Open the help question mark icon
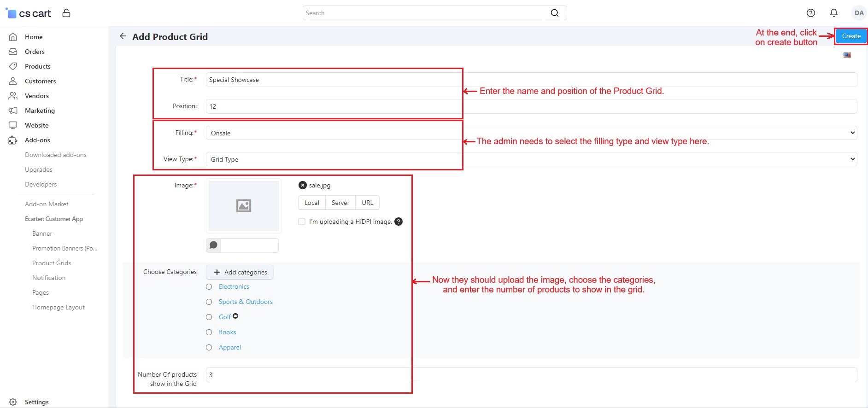Screen dimensions: 868x408 click(x=811, y=13)
